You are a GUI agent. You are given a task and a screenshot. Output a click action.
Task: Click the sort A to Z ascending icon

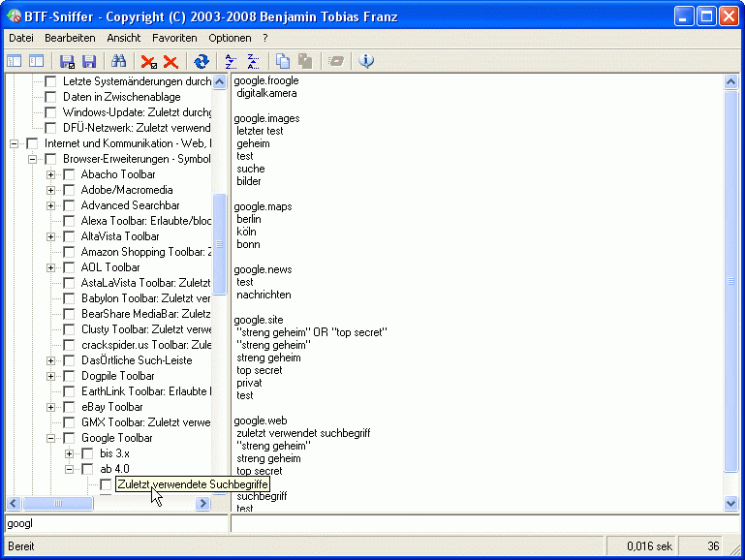click(x=231, y=61)
